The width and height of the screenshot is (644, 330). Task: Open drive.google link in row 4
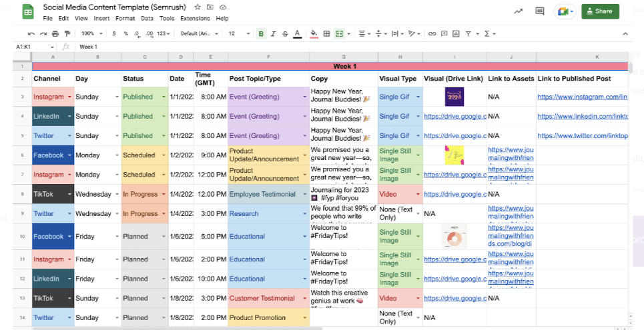coord(454,117)
